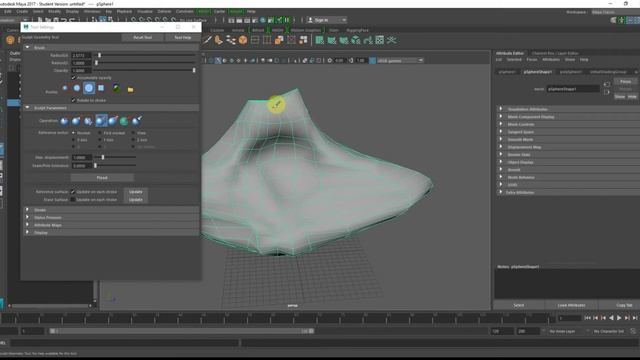This screenshot has width=640, height=360.
Task: Click the orange combine-shapes shelf icon
Action: click(x=279, y=40)
